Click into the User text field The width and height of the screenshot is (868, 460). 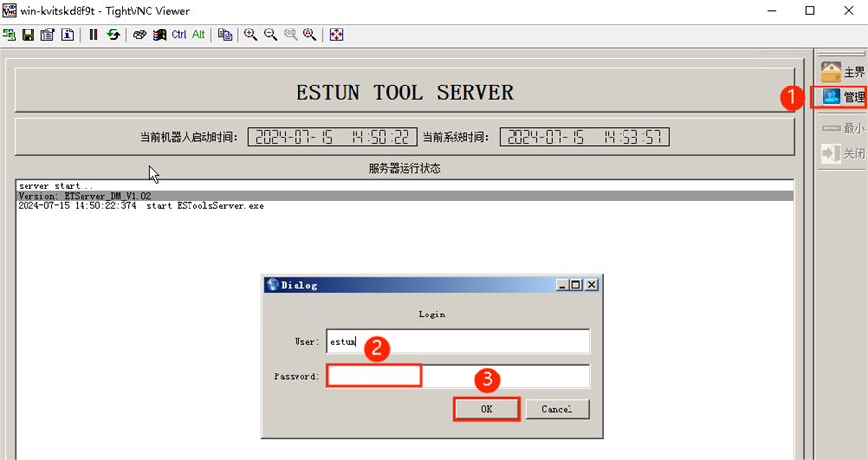(x=458, y=341)
